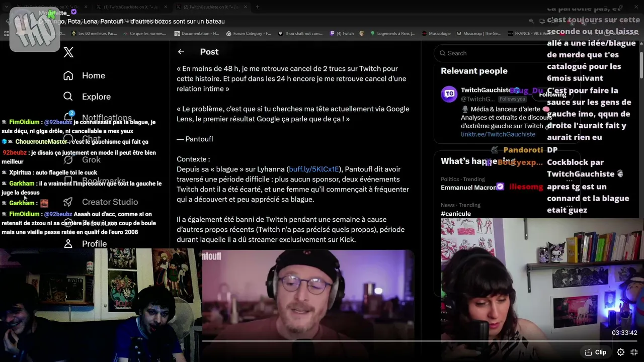Click the Follows you badge
The image size is (644, 362).
point(513,99)
